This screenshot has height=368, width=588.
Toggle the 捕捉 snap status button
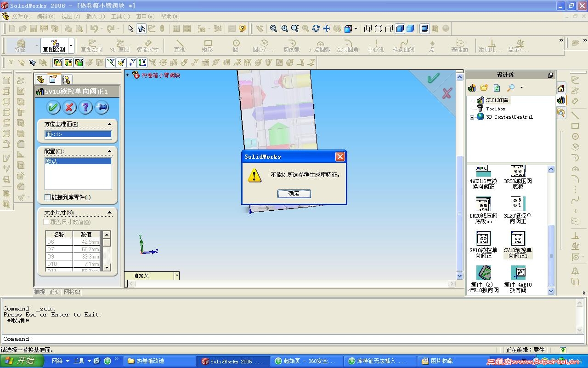pyautogui.click(x=40, y=292)
